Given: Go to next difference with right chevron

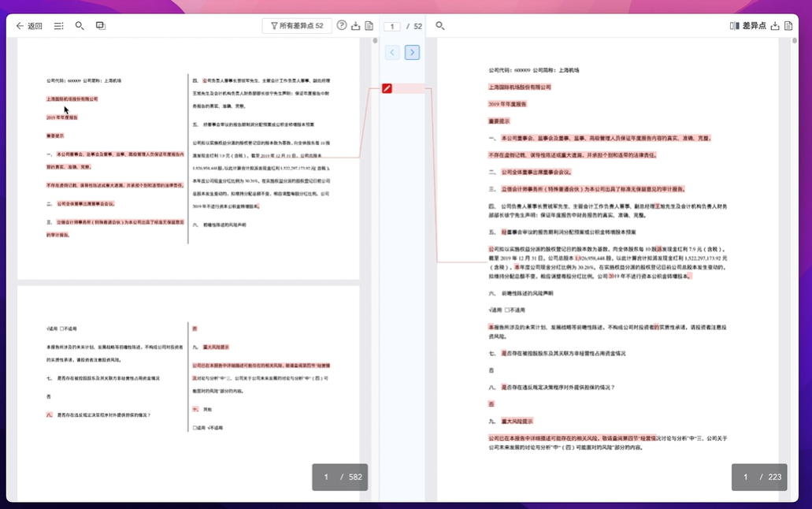Looking at the screenshot, I should coord(412,52).
